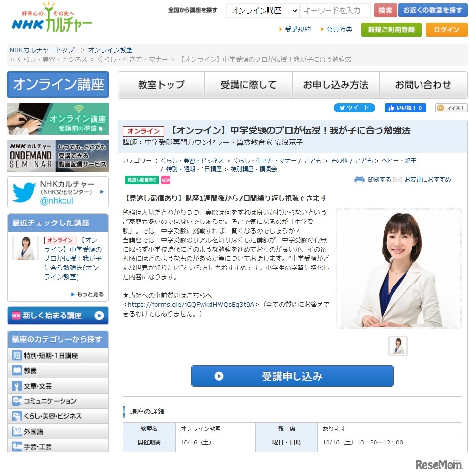This screenshot has width=469, height=476.
Task: Select the pen nib icon for 文章・文芸
Action: [x=16, y=385]
